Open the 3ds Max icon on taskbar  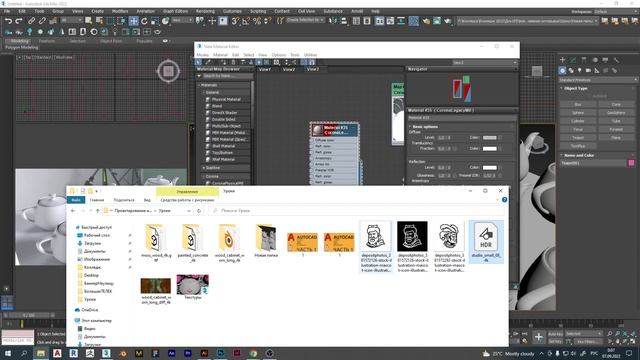click(x=106, y=353)
